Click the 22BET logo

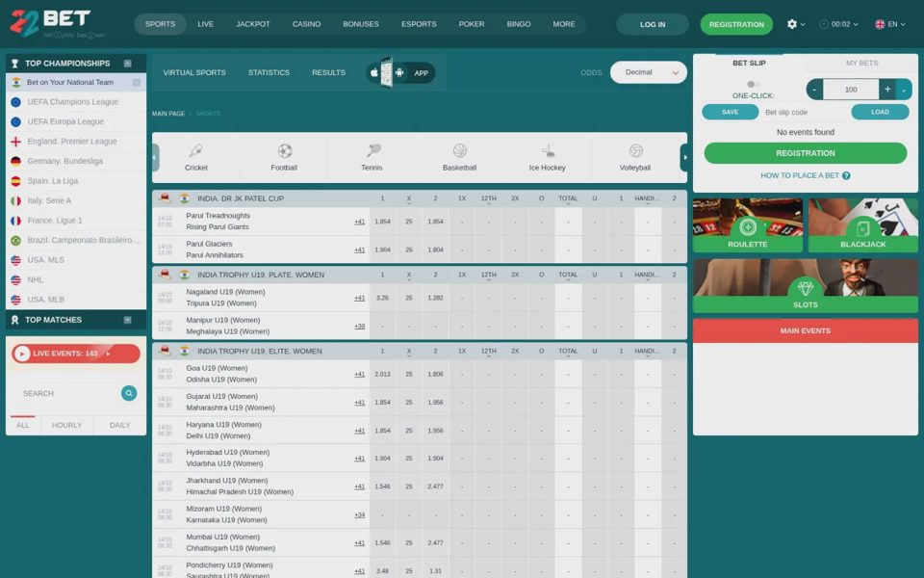point(58,23)
